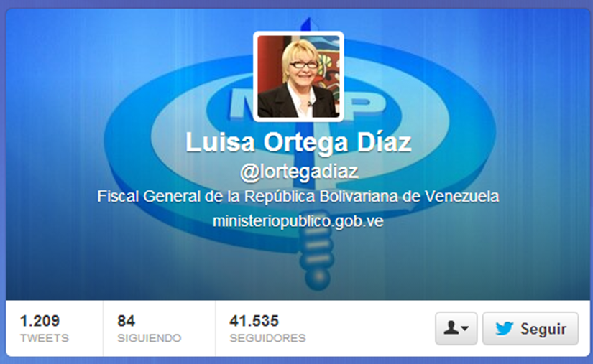Click the SEGUIDORES label text
Viewport: 593px width, 364px height.
click(268, 338)
